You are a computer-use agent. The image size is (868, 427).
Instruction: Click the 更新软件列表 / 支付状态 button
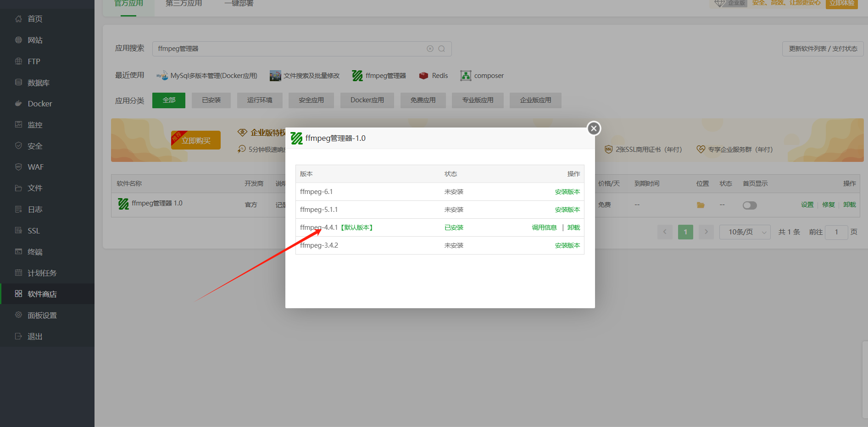[x=823, y=49]
